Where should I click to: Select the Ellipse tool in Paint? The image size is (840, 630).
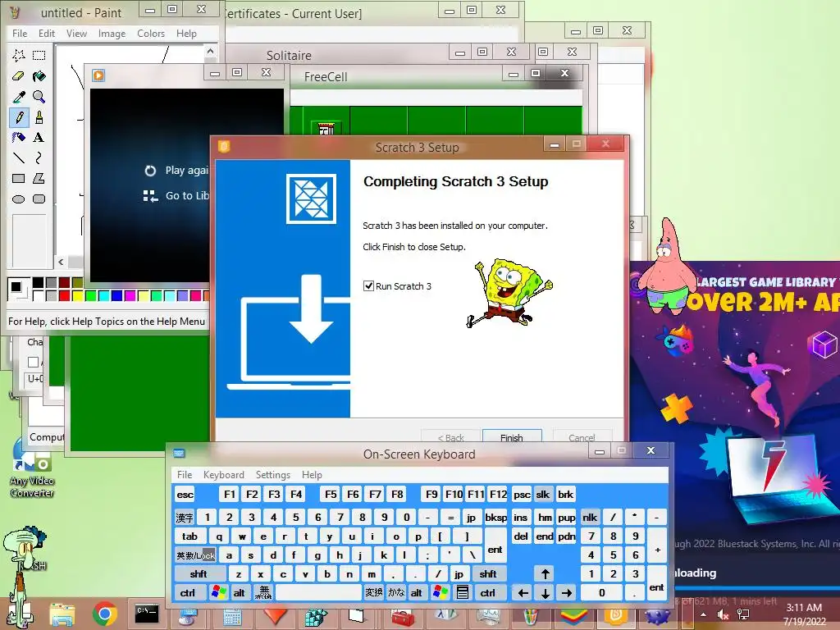[x=19, y=199]
